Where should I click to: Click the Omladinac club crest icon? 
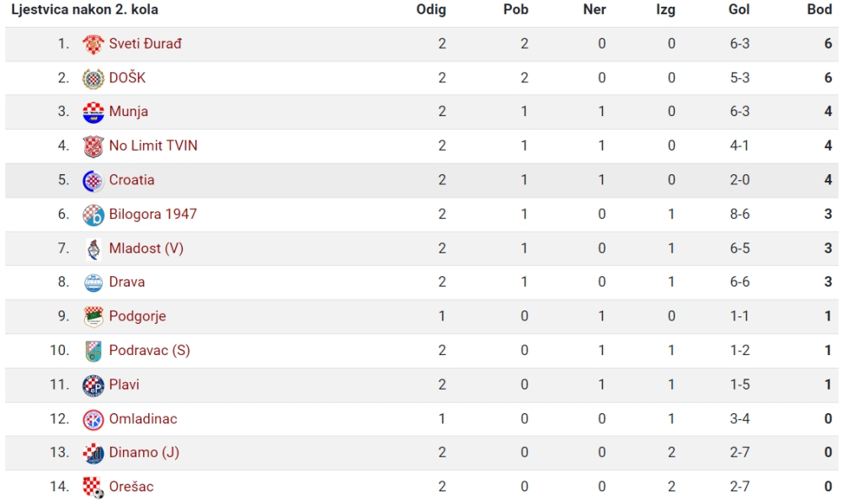click(x=93, y=420)
